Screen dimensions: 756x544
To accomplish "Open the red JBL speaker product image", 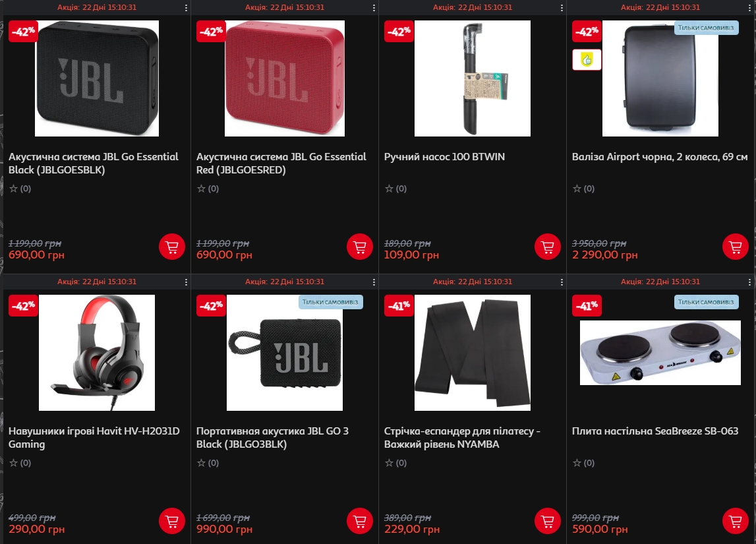I will pyautogui.click(x=285, y=78).
